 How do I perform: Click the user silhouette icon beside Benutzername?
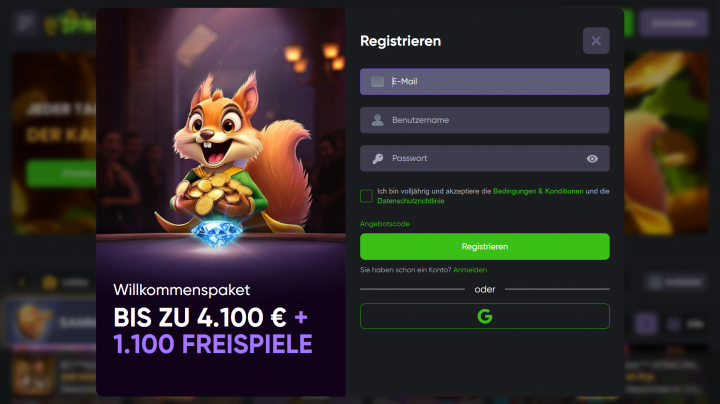(x=377, y=120)
